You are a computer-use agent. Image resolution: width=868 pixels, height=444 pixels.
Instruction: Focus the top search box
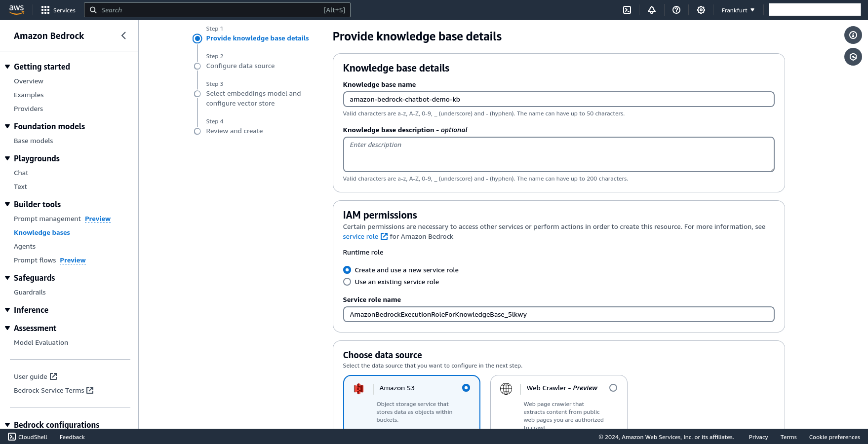[217, 10]
